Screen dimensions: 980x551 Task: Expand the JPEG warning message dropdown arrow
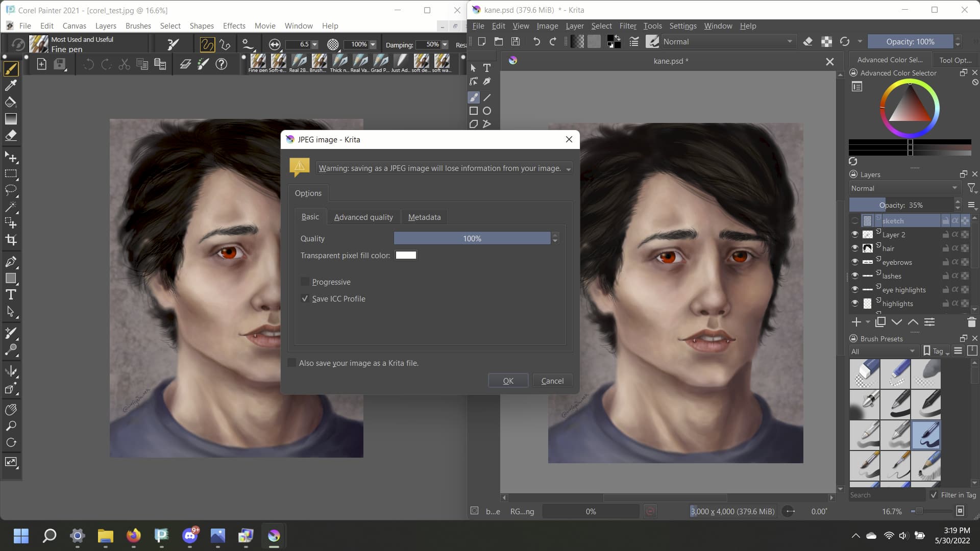tap(568, 169)
